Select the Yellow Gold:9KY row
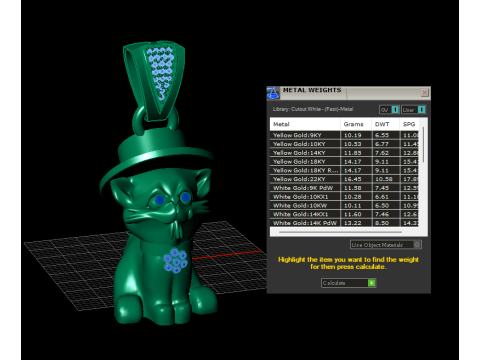The image size is (480, 360). 344,135
